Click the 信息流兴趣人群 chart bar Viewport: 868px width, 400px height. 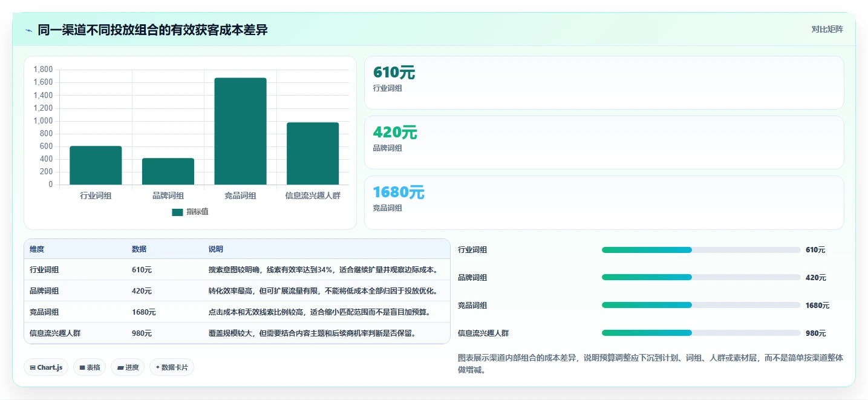click(x=313, y=154)
